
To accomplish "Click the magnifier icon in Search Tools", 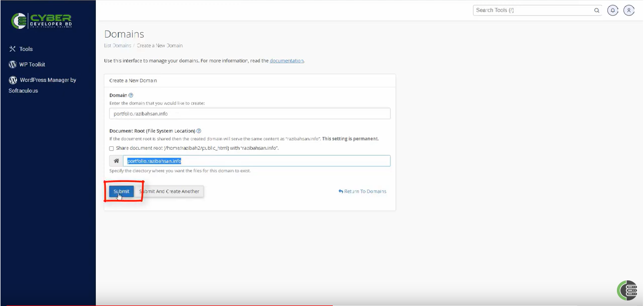I will (x=597, y=10).
